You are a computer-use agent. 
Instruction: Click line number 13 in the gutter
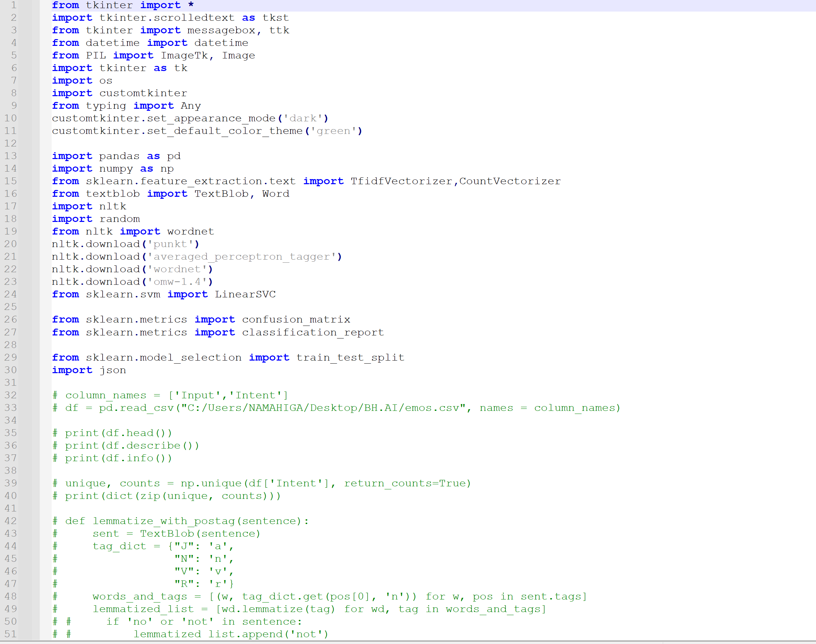pos(11,156)
